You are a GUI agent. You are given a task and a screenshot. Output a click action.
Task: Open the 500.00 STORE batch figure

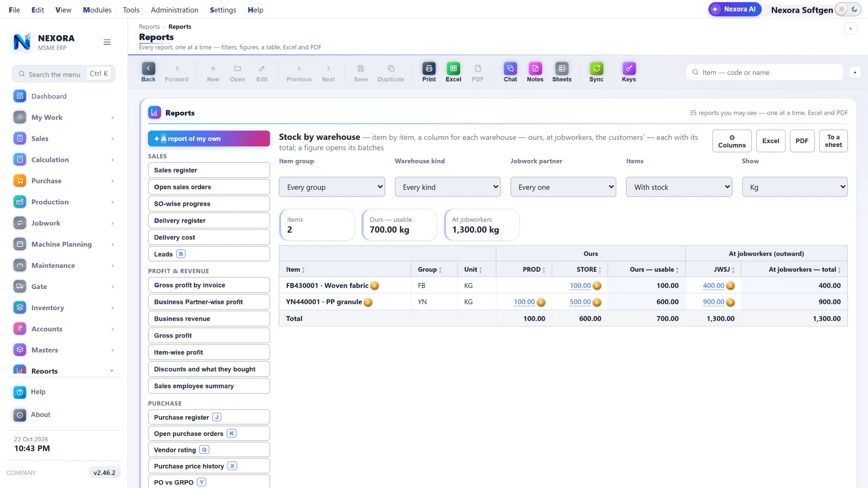click(580, 302)
